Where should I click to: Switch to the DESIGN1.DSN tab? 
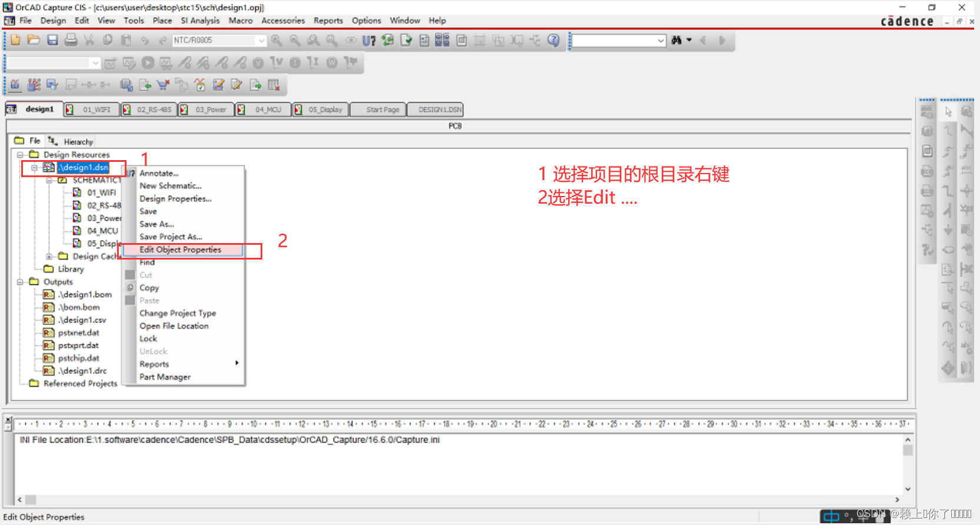[x=435, y=109]
